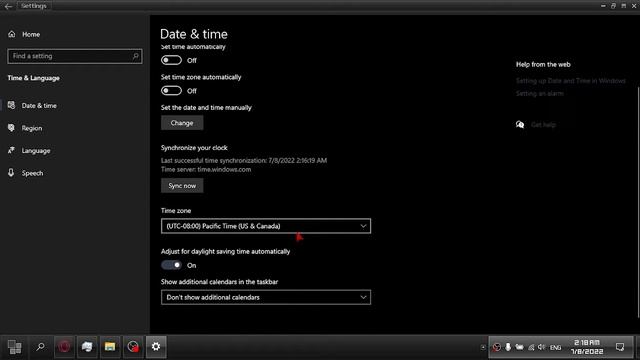Show hidden system tray icons
This screenshot has height=360, width=640.
[483, 348]
